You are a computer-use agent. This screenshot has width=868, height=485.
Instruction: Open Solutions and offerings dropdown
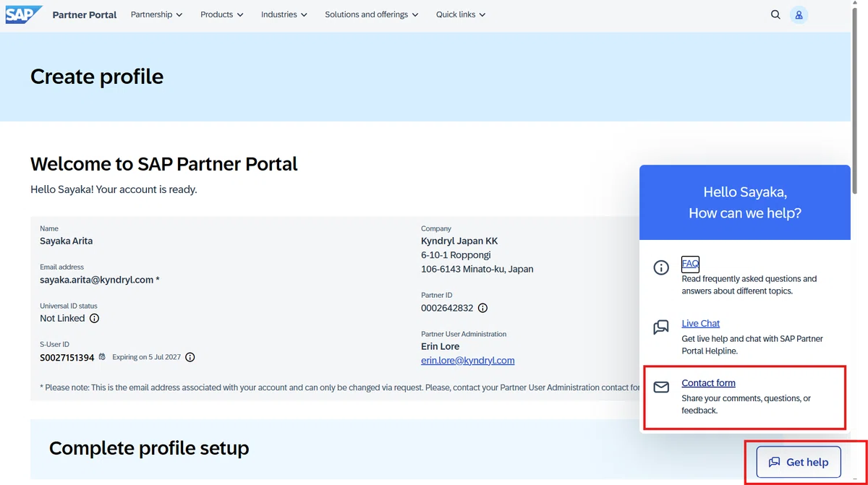pyautogui.click(x=371, y=14)
